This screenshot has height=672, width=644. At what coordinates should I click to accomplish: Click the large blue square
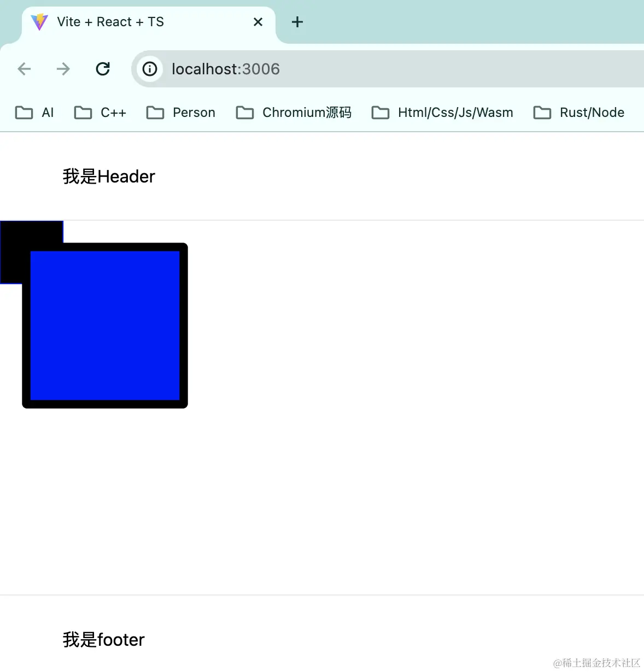coord(105,326)
